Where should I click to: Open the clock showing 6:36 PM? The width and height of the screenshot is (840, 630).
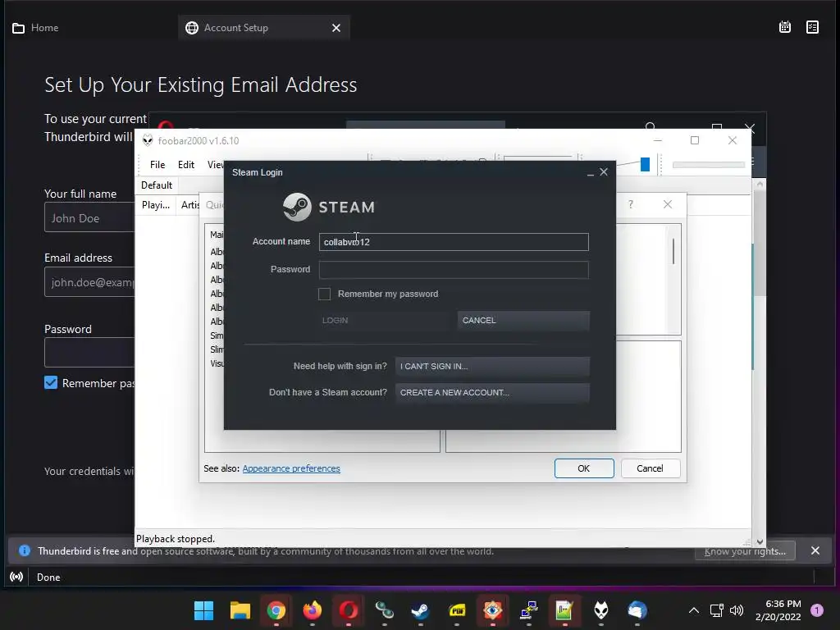click(x=778, y=610)
